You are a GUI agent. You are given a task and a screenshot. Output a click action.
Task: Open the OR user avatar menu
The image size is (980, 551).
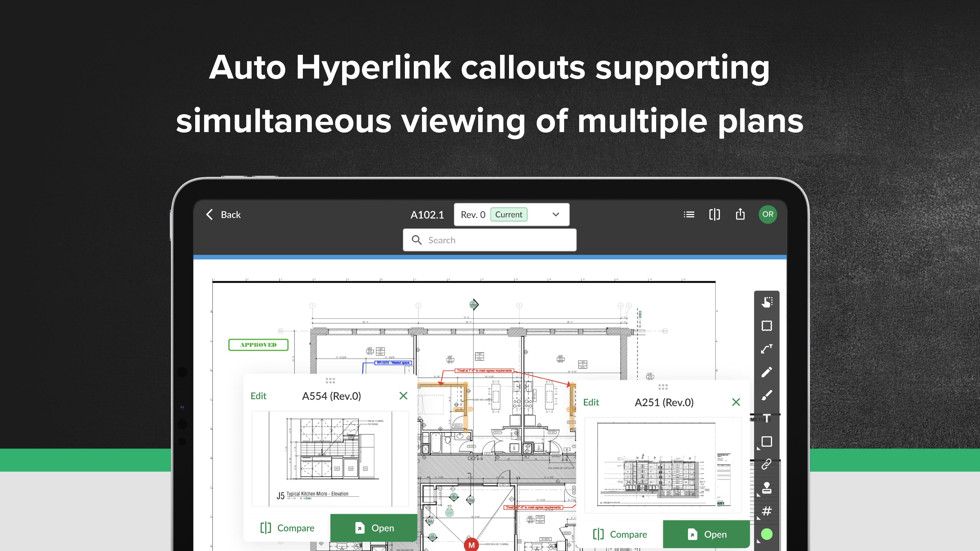(x=767, y=214)
